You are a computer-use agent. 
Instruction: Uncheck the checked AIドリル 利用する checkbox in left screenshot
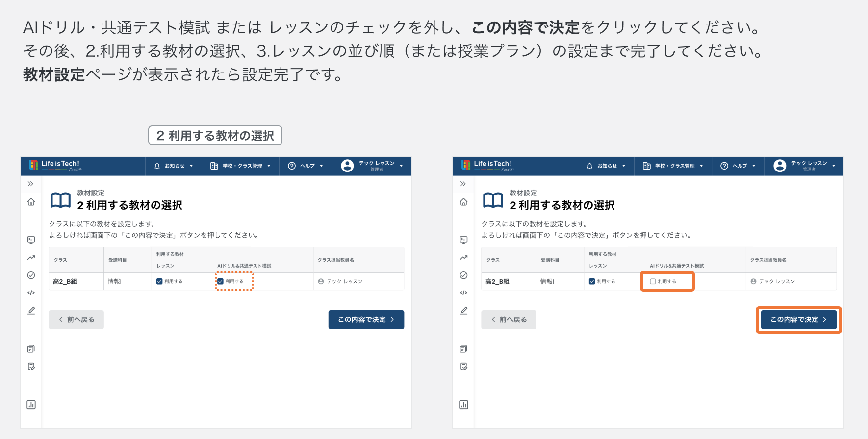coord(220,281)
